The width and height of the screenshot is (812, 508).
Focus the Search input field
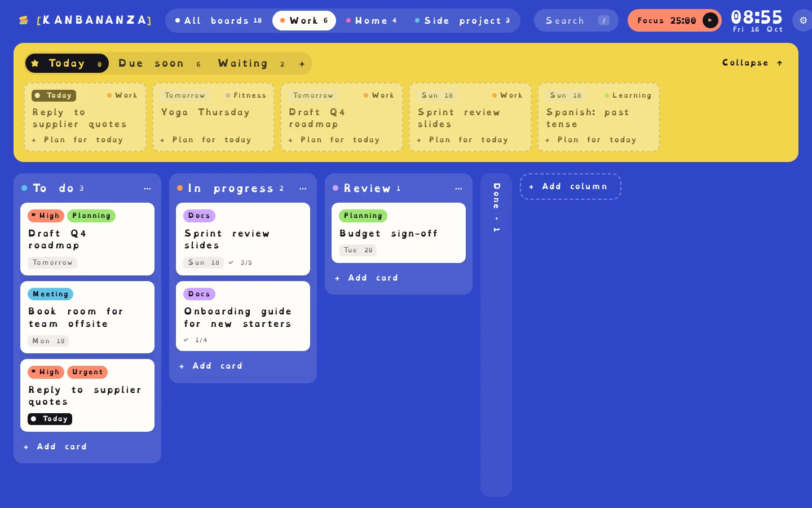tap(576, 20)
